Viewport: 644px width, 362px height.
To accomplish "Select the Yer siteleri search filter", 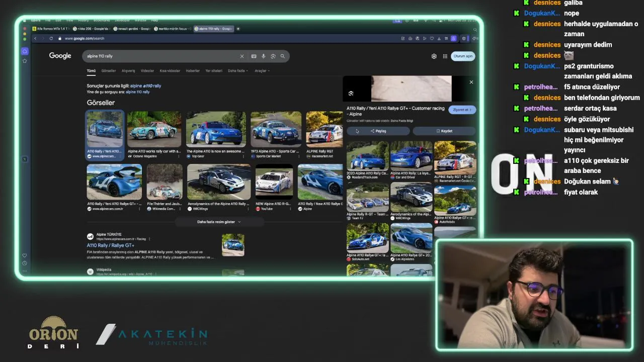I will point(214,71).
